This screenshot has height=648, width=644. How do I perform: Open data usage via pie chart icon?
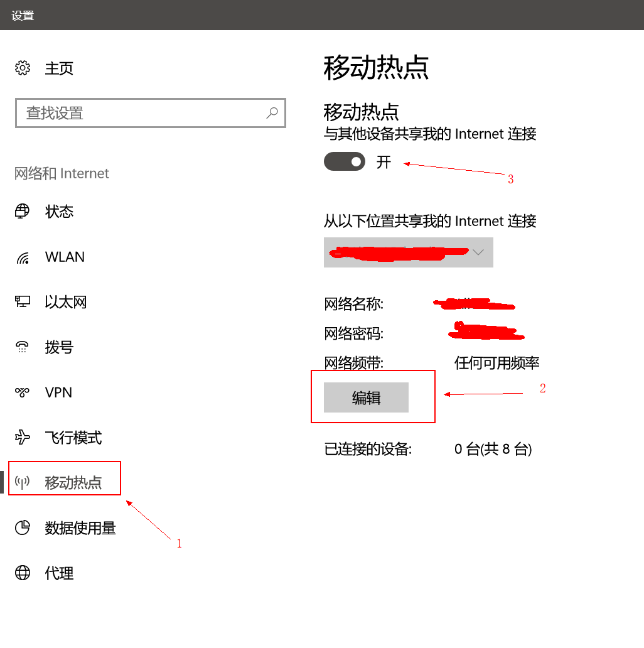23,528
